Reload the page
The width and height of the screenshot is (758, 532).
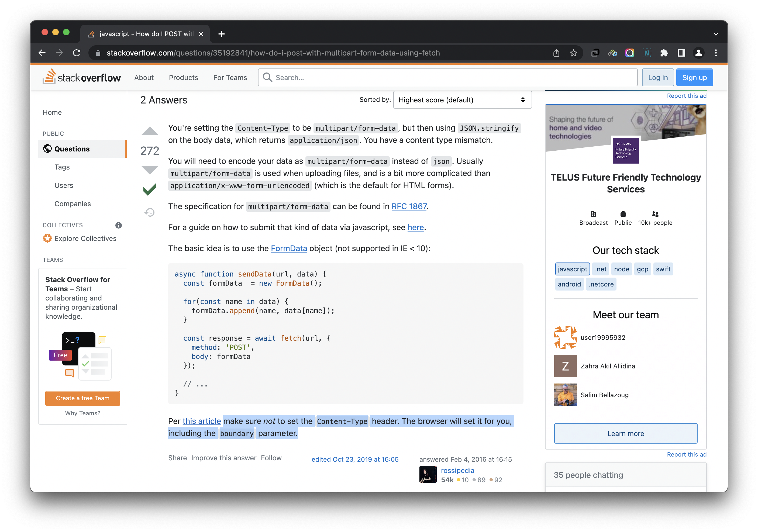77,53
